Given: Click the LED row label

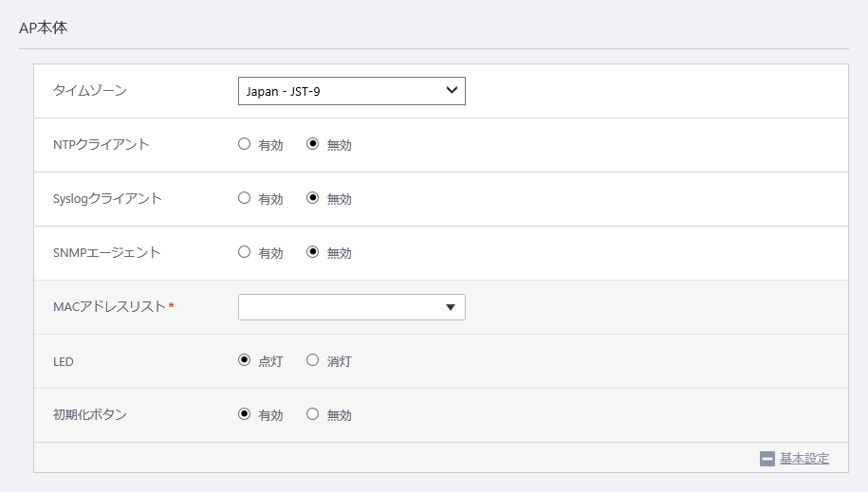Looking at the screenshot, I should click(x=64, y=362).
